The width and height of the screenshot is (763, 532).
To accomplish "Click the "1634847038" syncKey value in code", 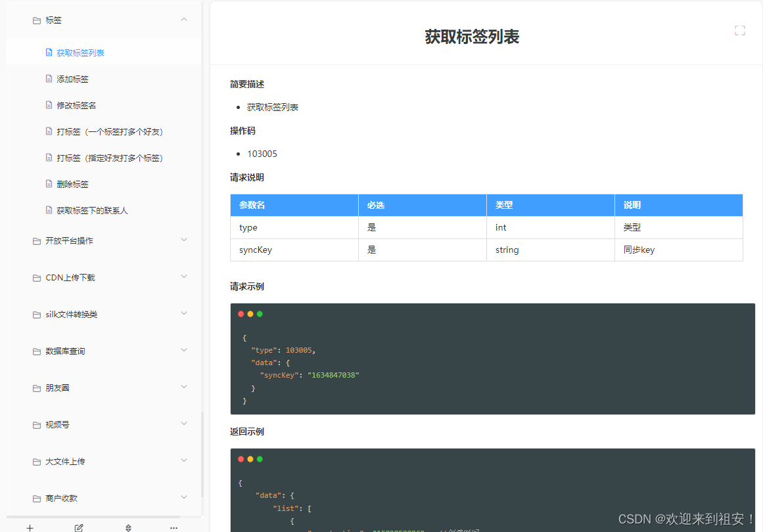I will pos(333,375).
